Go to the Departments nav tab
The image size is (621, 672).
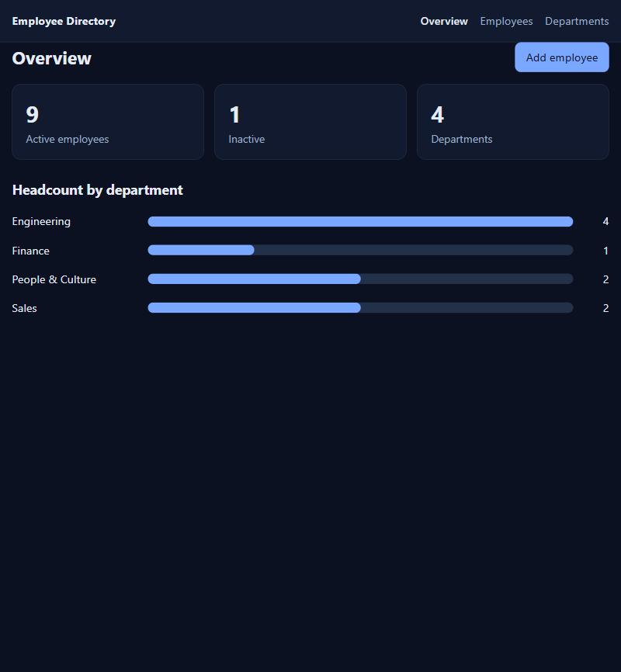[577, 21]
